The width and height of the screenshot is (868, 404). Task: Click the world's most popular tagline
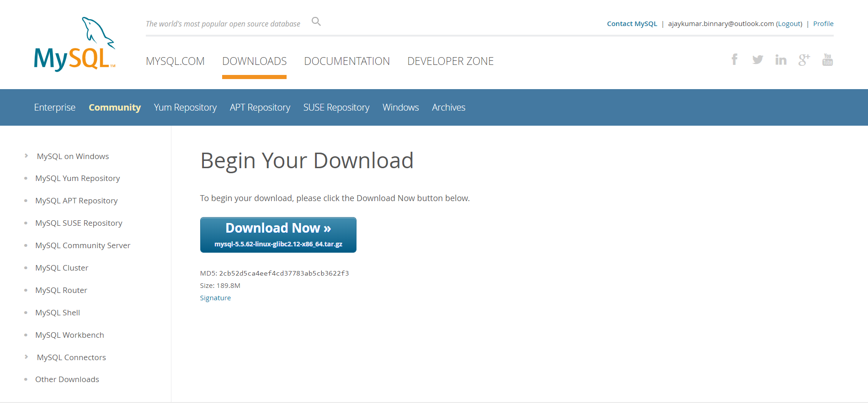223,24
